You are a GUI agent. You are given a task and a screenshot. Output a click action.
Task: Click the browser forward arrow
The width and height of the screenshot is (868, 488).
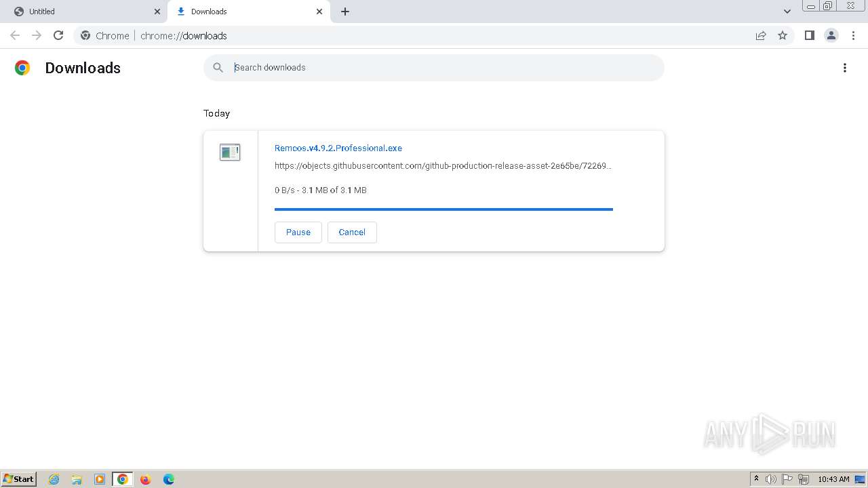click(37, 35)
